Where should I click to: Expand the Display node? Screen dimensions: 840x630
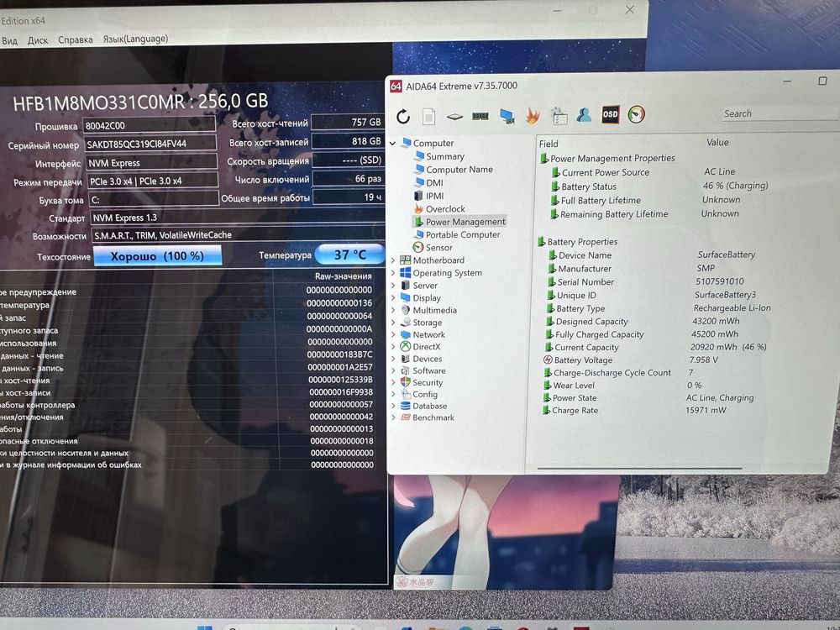(392, 298)
